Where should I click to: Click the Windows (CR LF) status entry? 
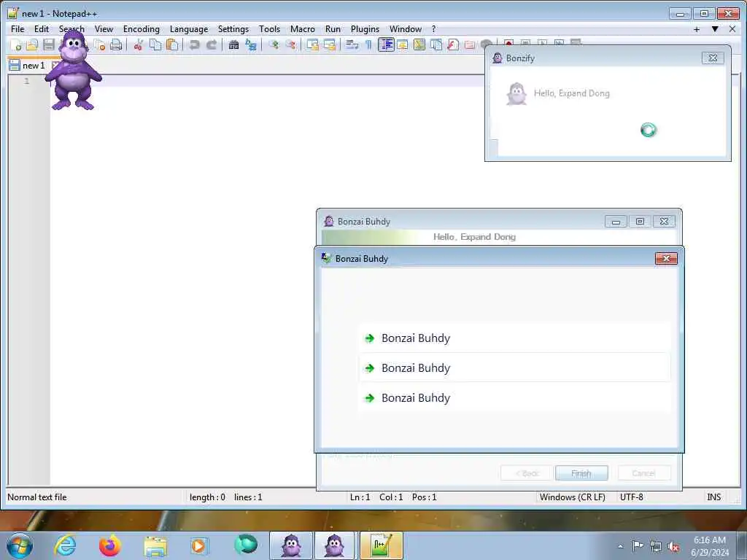click(x=572, y=497)
